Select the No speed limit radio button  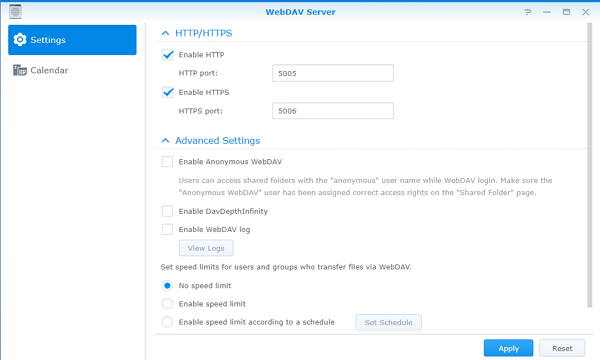click(167, 286)
